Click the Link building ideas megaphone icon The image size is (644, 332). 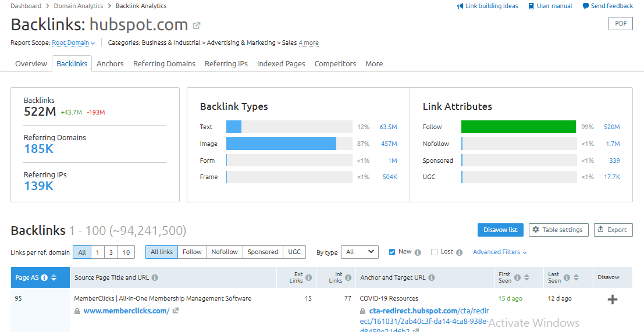click(x=460, y=6)
